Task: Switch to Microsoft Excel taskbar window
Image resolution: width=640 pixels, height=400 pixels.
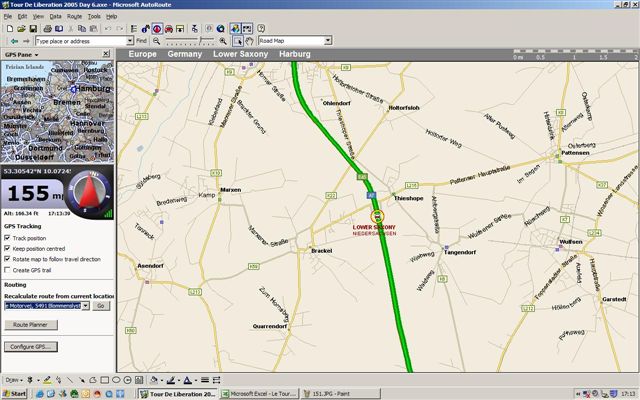Action: (x=260, y=394)
